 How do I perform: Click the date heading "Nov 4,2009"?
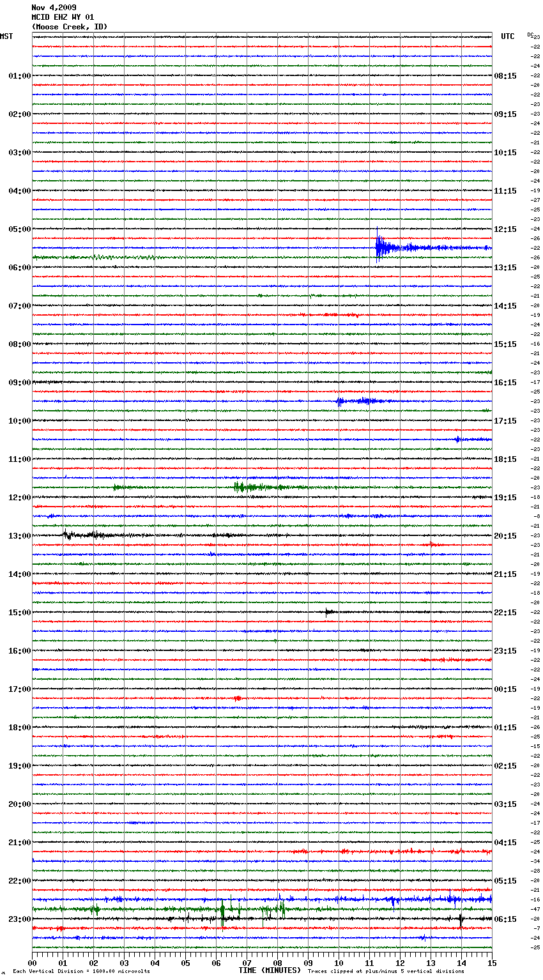click(54, 8)
